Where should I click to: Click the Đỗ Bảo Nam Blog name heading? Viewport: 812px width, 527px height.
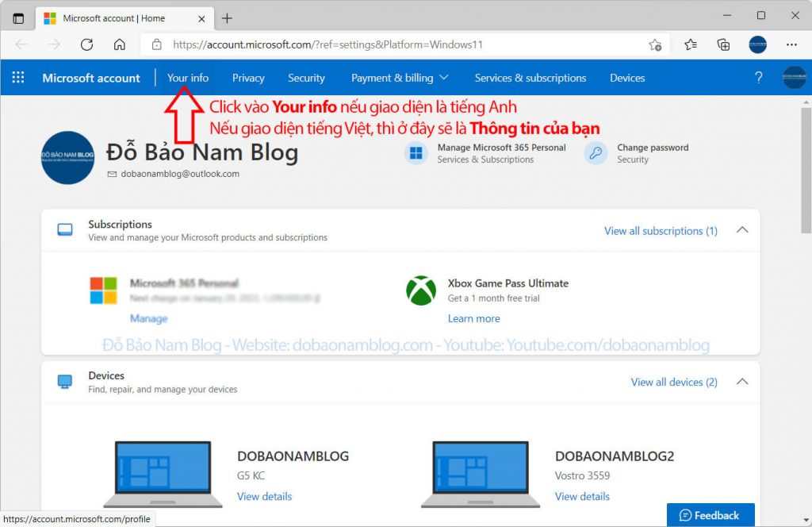[202, 152]
